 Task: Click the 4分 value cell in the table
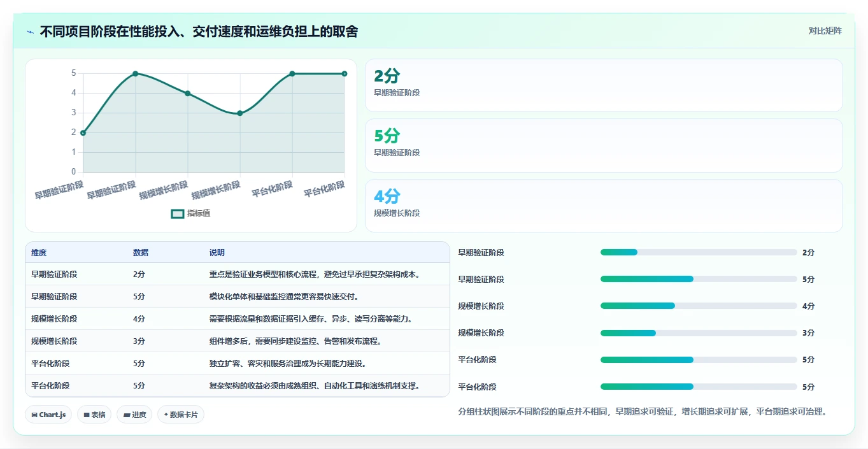point(139,319)
